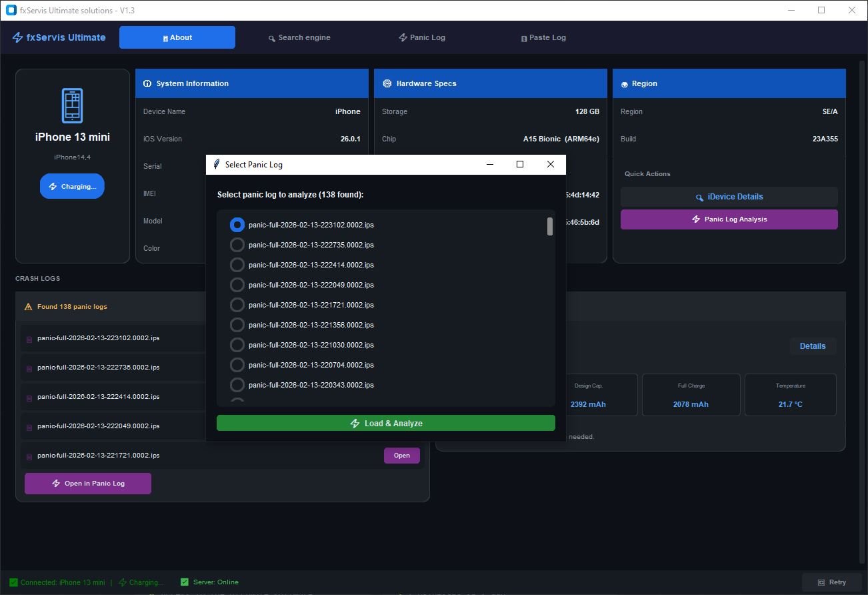Select panic-full-2026-02-13-221030 radio button
The image size is (868, 595).
(x=237, y=345)
